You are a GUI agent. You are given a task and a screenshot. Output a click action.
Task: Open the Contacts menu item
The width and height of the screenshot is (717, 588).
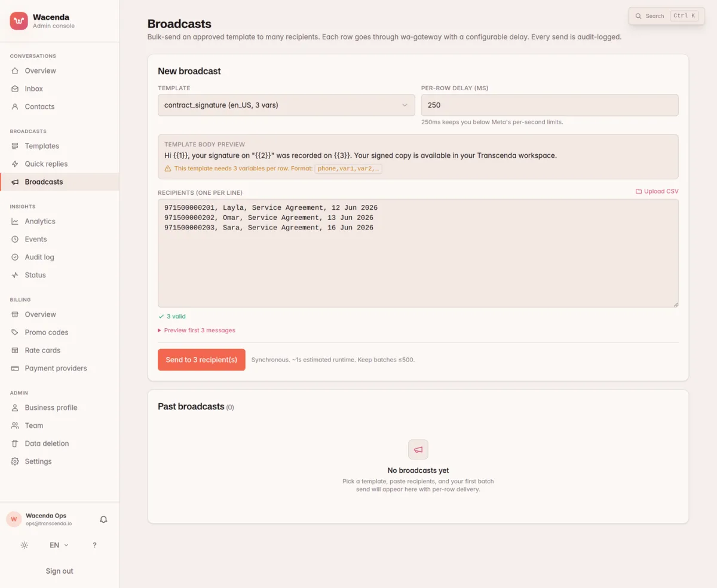click(x=60, y=106)
